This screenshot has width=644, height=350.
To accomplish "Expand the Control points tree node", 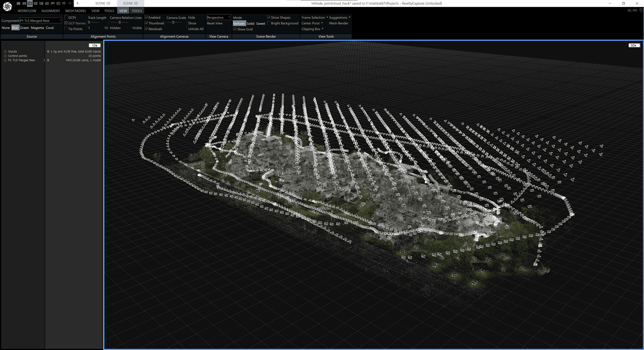I will 5,56.
